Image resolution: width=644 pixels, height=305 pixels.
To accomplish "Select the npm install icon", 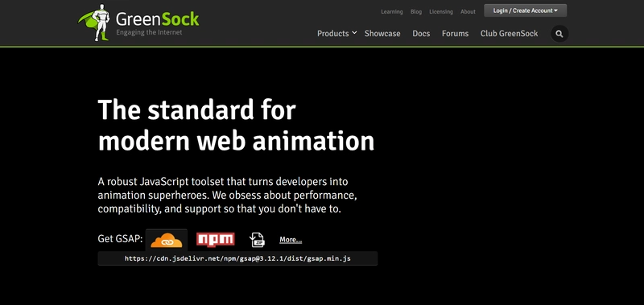I will 215,239.
